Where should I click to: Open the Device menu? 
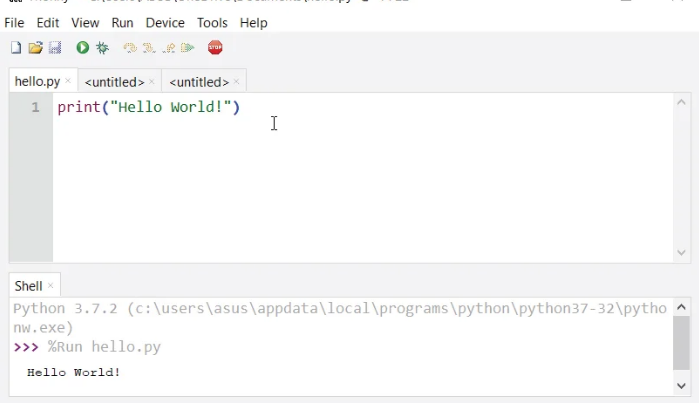point(165,23)
